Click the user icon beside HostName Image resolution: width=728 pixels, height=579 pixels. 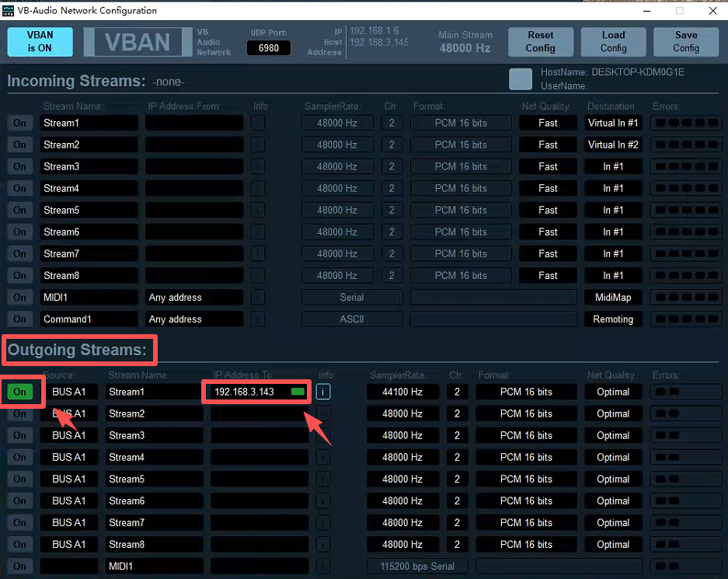click(521, 79)
